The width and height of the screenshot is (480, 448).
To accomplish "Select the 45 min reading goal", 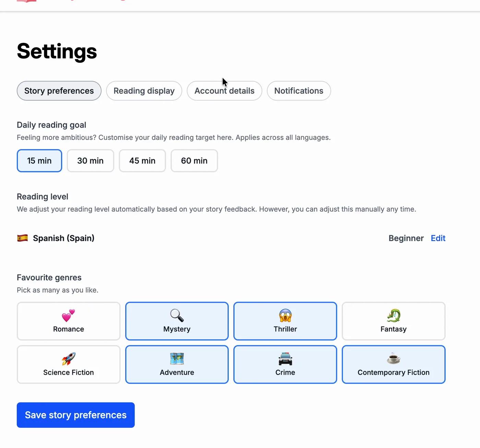I will pos(142,161).
